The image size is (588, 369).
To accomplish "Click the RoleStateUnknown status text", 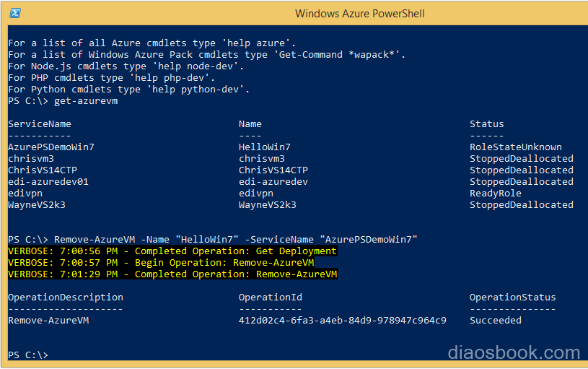I will pos(516,147).
